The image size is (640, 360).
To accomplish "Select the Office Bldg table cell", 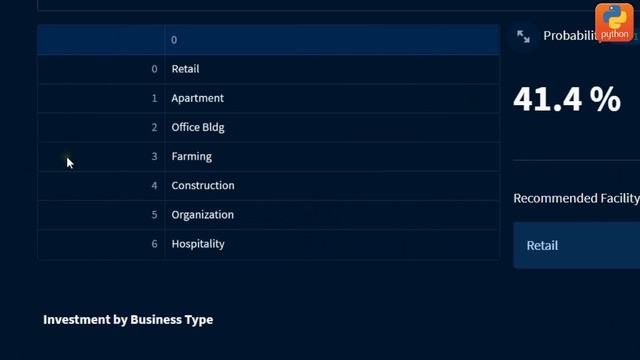I will [x=332, y=127].
